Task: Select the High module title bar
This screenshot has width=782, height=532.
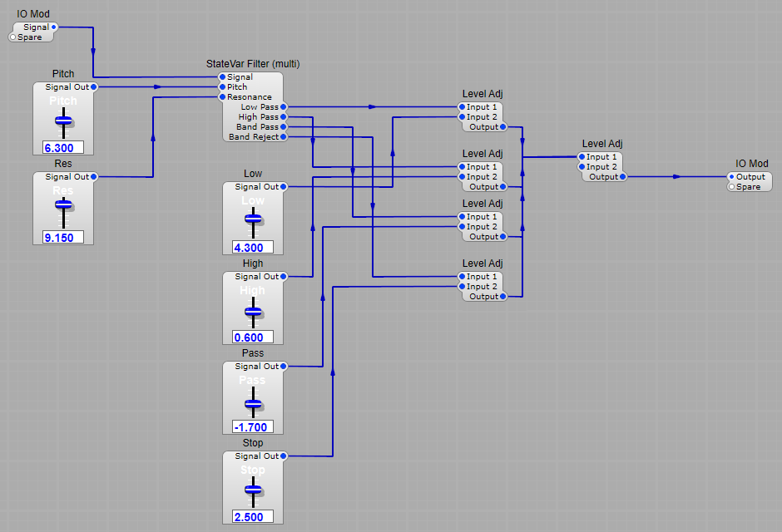Action: pyautogui.click(x=252, y=263)
